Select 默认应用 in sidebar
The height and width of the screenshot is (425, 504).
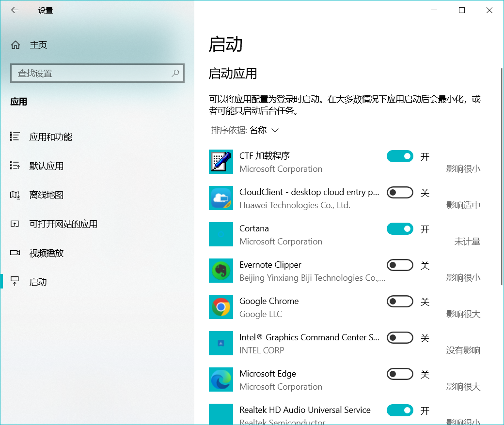(97, 166)
